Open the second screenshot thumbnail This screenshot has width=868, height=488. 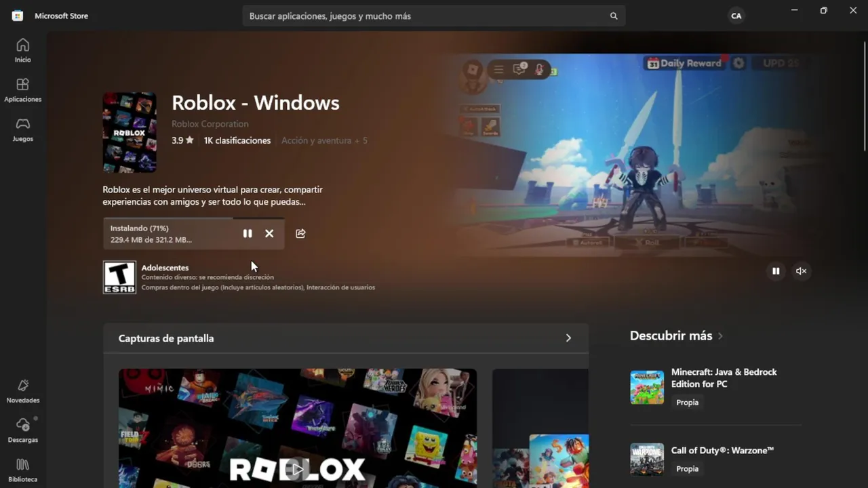(540, 428)
